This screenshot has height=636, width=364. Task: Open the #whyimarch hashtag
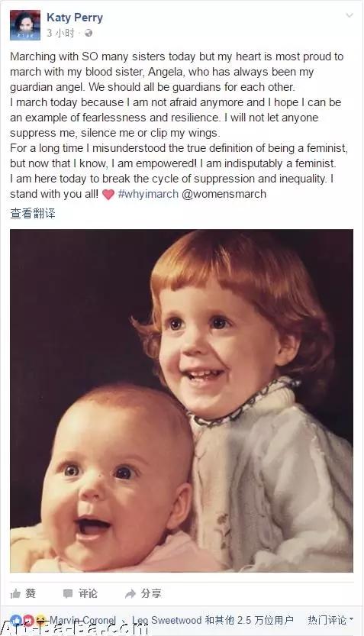pos(148,194)
